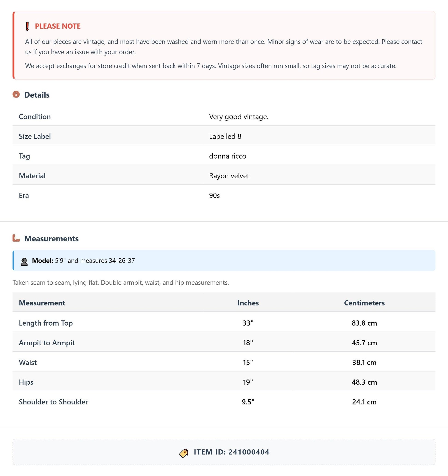Select the Condition row value Very good vintage
The width and height of the screenshot is (448, 476).
(239, 117)
